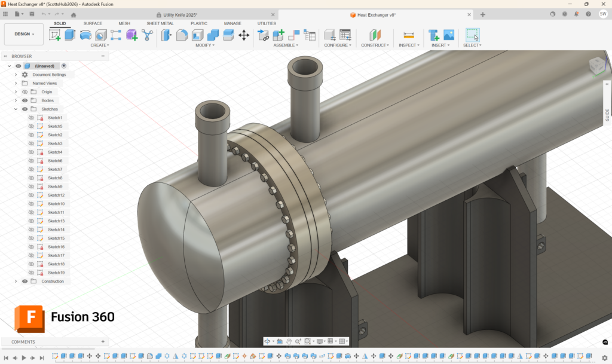Open the Help question mark icon
The height and width of the screenshot is (364, 612).
[588, 14]
